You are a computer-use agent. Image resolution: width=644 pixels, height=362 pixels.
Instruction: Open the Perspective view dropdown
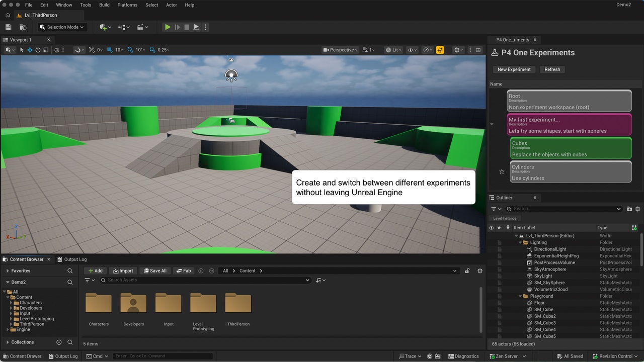point(341,50)
